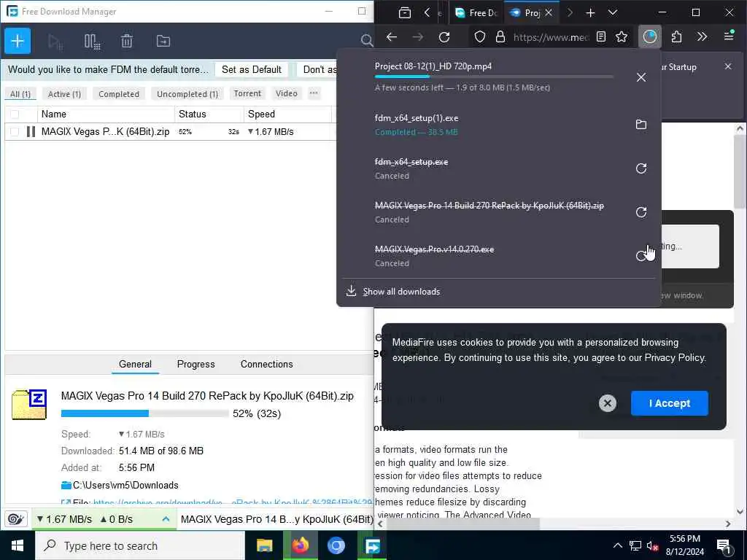Click the tracking protection shield icon
The height and width of the screenshot is (560, 747).
[x=480, y=37]
